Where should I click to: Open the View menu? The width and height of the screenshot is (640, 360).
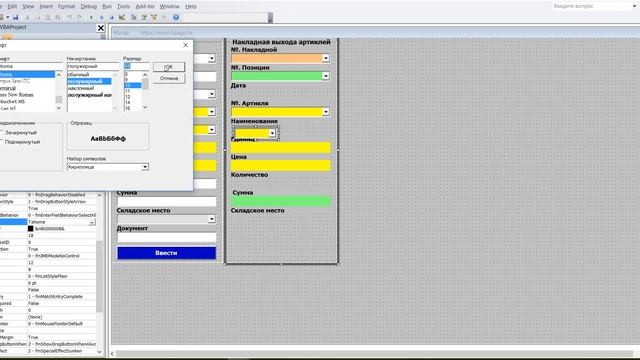click(28, 7)
